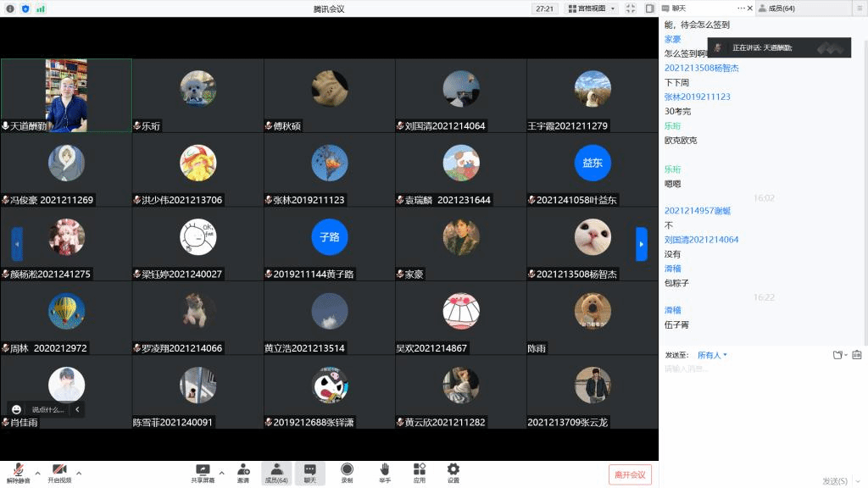Open the 宫格视图 layout dropdown
Viewport: 868px width, 488px height.
click(591, 8)
